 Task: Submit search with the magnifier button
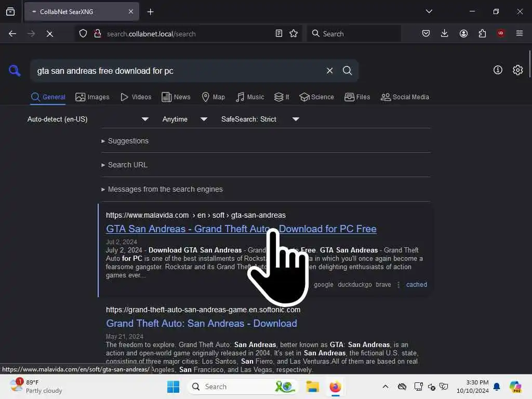[x=347, y=71]
